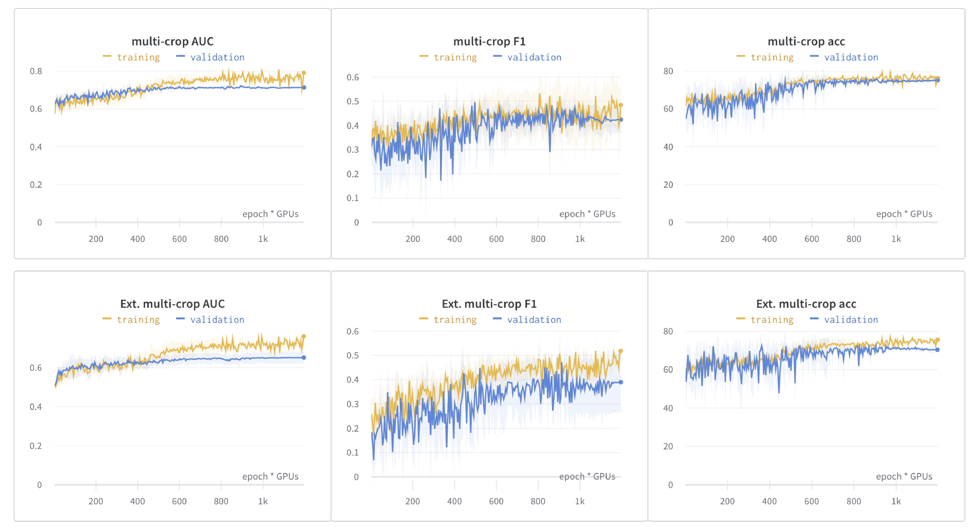Click validation end point in multi-crop F1 chart
The height and width of the screenshot is (532, 980).
pyautogui.click(x=621, y=119)
